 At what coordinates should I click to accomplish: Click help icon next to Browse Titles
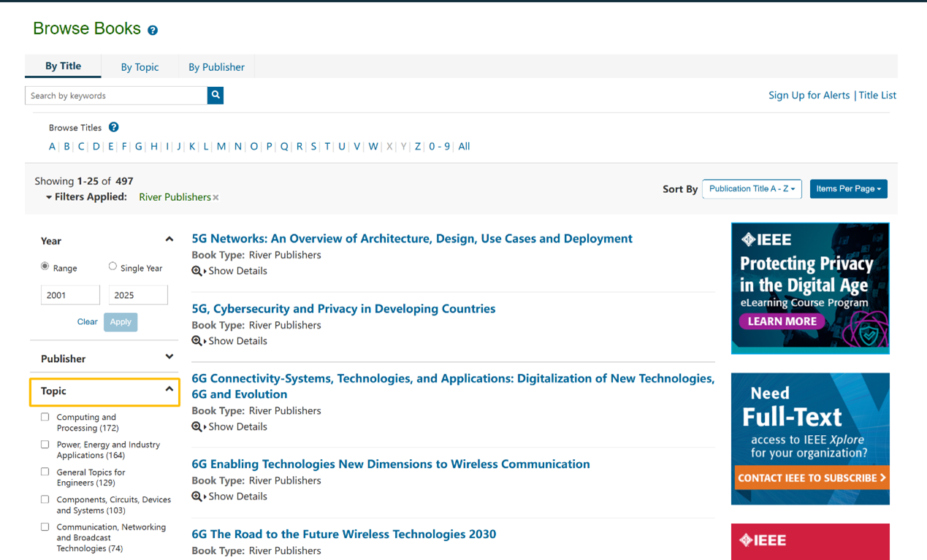coord(113,127)
